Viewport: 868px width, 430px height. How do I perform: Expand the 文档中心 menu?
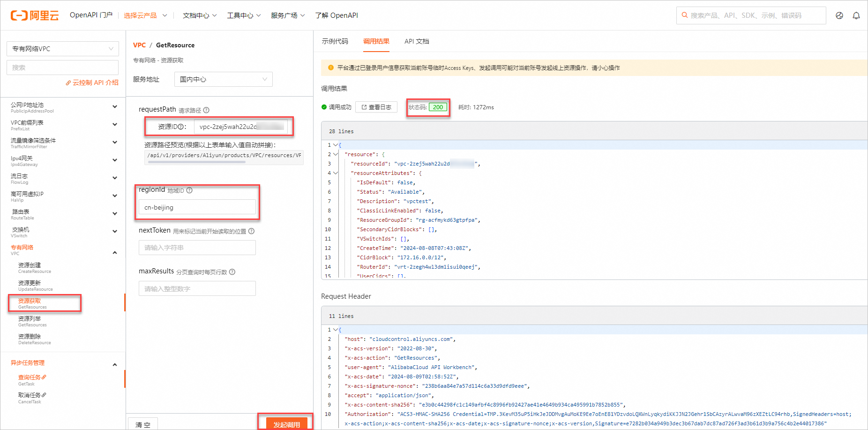[200, 15]
